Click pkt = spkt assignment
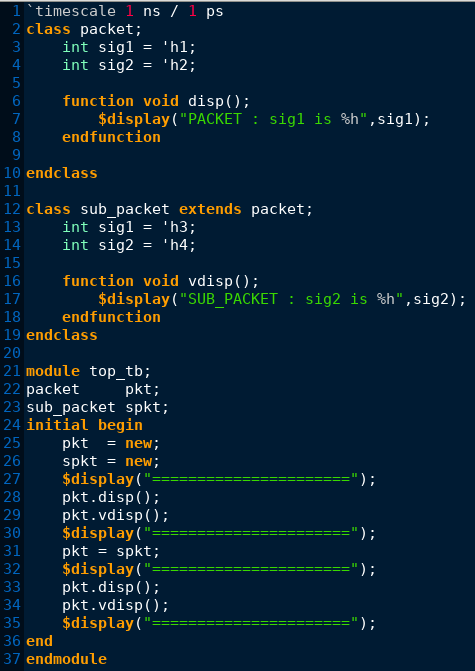The height and width of the screenshot is (671, 475). click(x=111, y=550)
